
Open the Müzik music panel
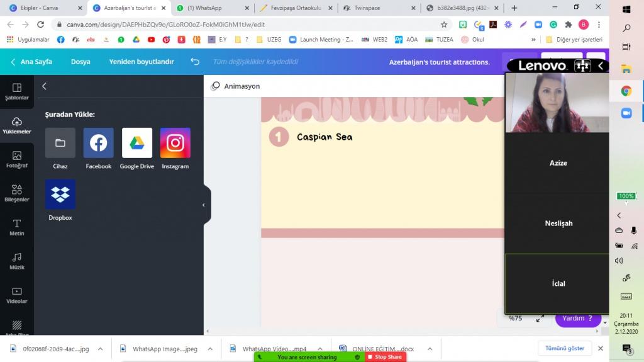click(17, 261)
